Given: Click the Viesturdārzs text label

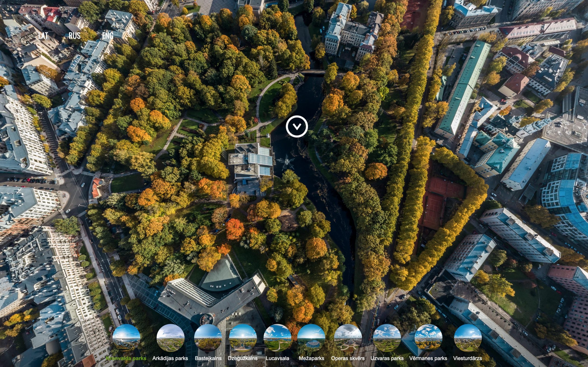Looking at the screenshot, I should click(467, 358).
